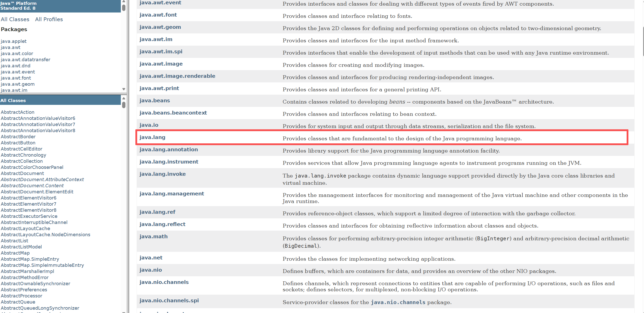Open AbstractCollection class
This screenshot has width=644, height=313.
click(22, 161)
